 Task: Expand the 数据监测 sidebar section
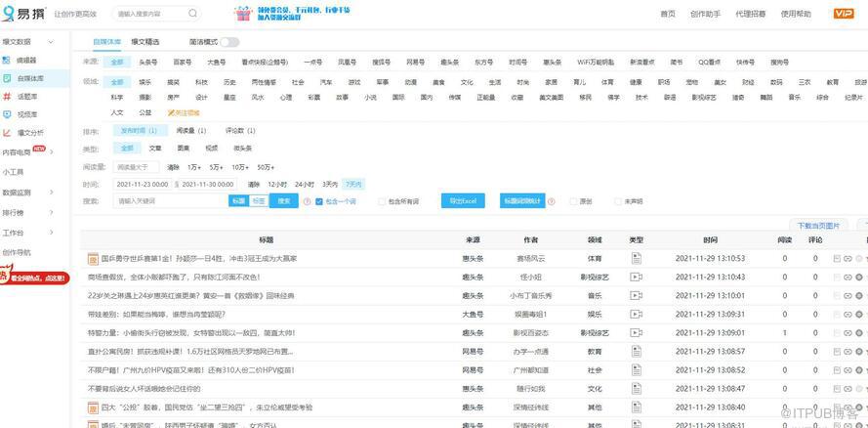(x=50, y=193)
